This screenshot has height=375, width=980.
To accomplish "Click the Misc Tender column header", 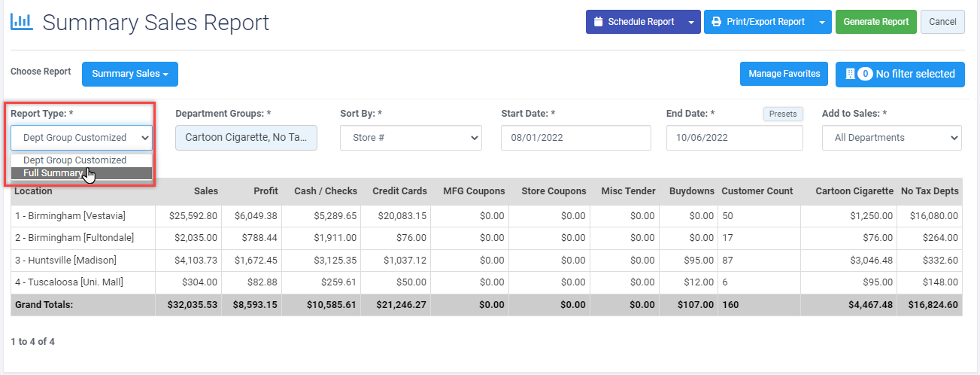I will 628,191.
